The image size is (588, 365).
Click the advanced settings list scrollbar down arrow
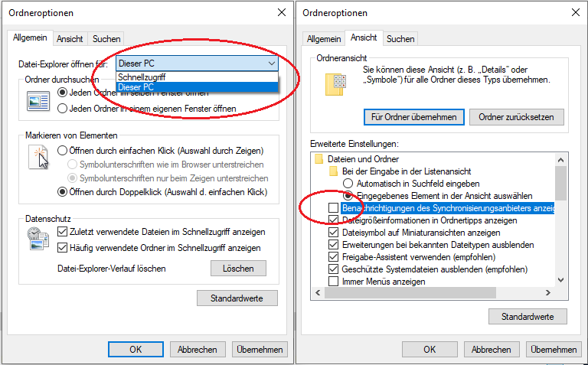tap(561, 281)
